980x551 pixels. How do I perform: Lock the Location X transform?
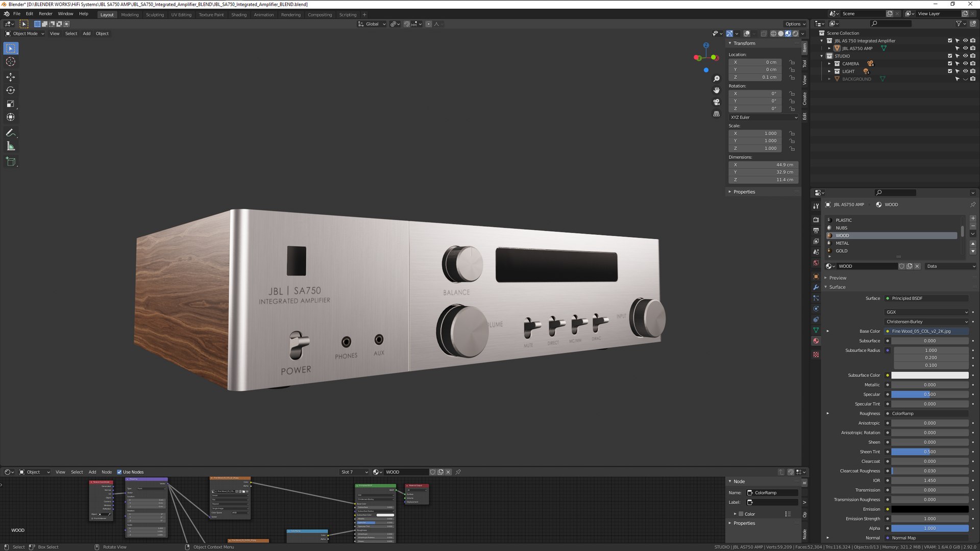tap(792, 62)
